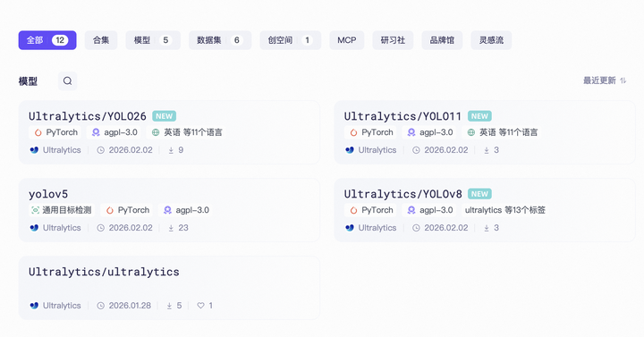
Task: Click 英语 等11个语言 tag on YOLO11 card
Action: [502, 132]
